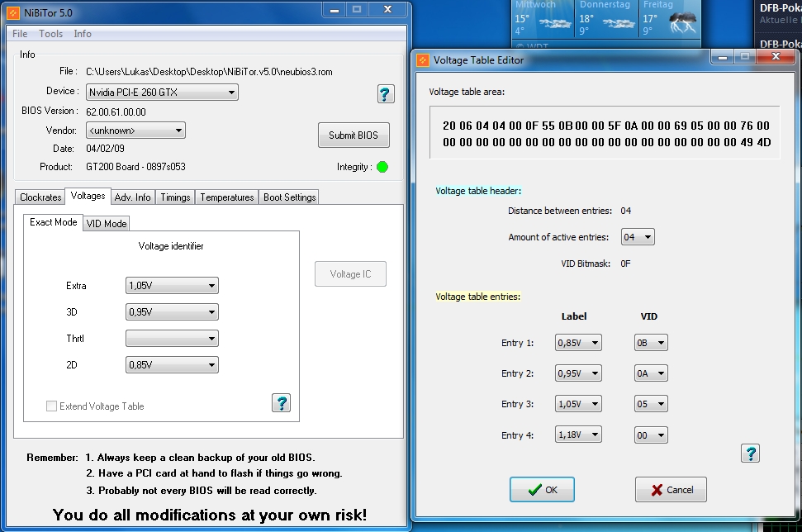Select the Exact Mode sub-tab
The height and width of the screenshot is (532, 802).
(53, 222)
